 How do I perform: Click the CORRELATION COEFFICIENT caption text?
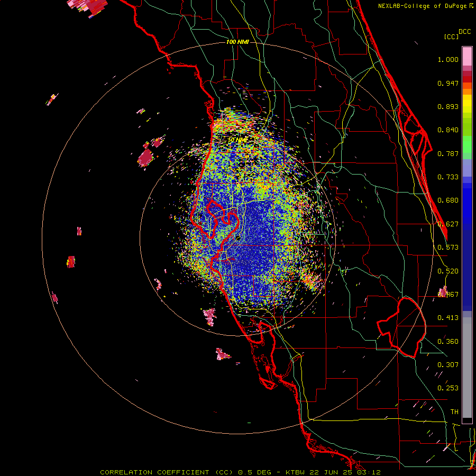[x=154, y=472]
